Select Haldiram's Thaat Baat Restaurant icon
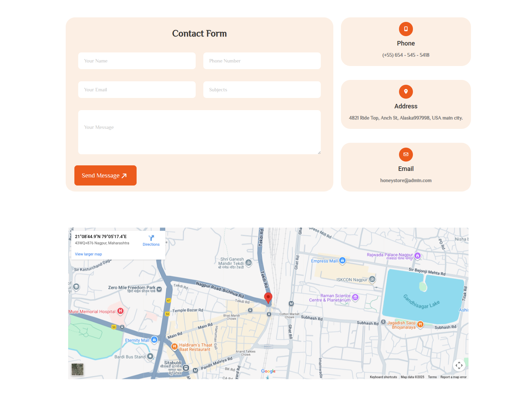The width and height of the screenshot is (529, 420). pos(174,346)
